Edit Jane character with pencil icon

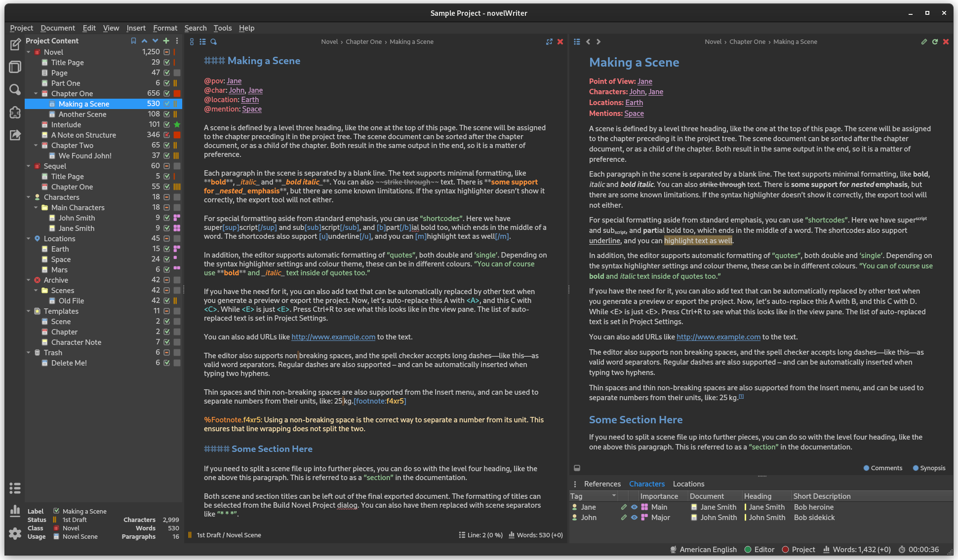coord(624,507)
